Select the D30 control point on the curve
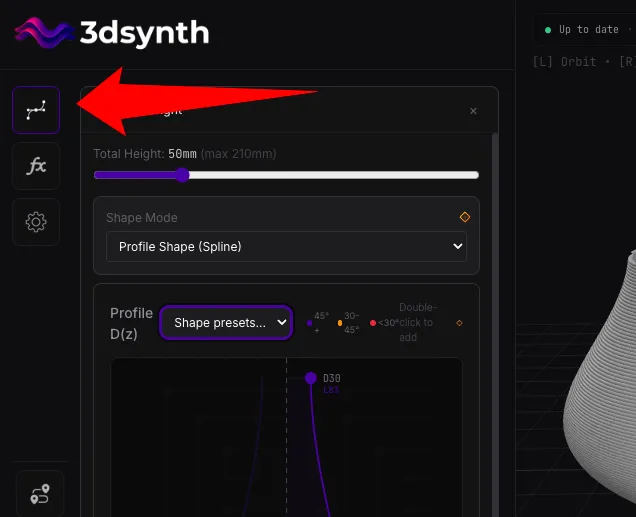Screen dimensions: 636x517 pyautogui.click(x=311, y=378)
